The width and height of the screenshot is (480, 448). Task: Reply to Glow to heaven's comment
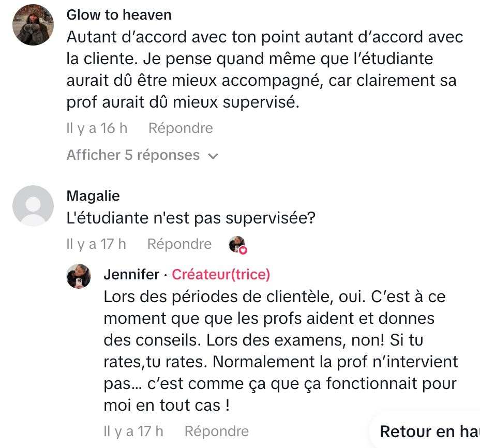click(181, 128)
